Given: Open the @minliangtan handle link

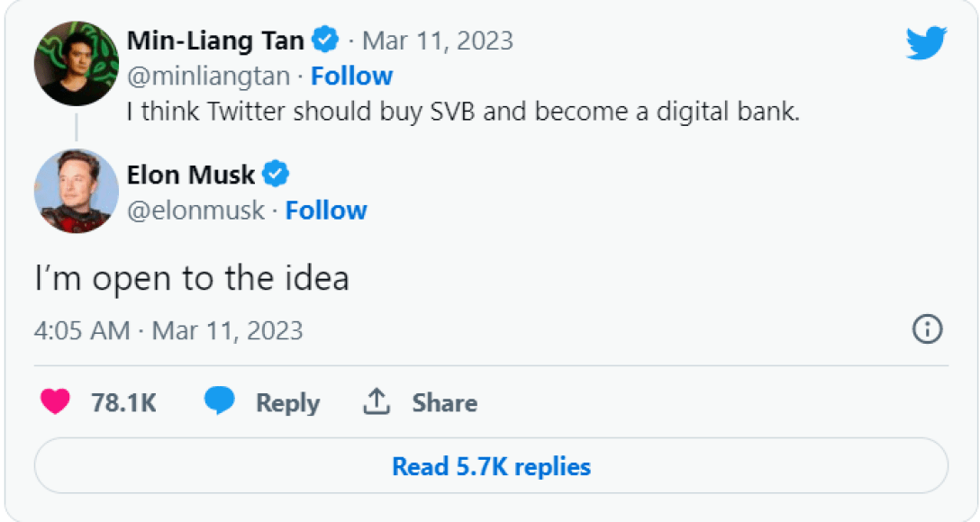Looking at the screenshot, I should tap(208, 76).
